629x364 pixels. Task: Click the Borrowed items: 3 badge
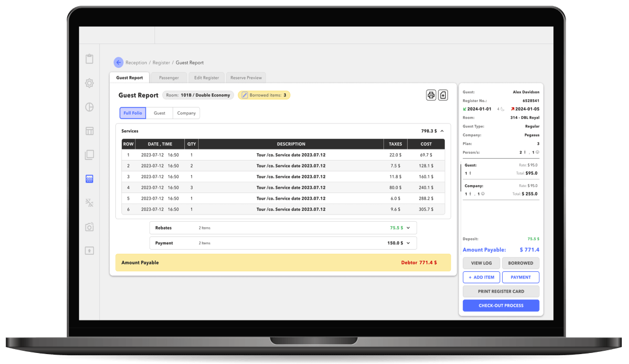264,95
